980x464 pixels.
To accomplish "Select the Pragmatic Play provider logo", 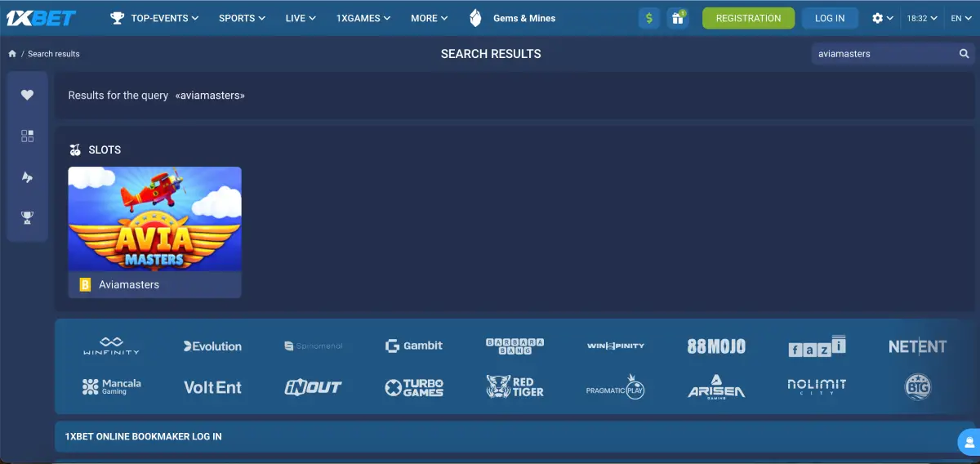I will pos(616,386).
